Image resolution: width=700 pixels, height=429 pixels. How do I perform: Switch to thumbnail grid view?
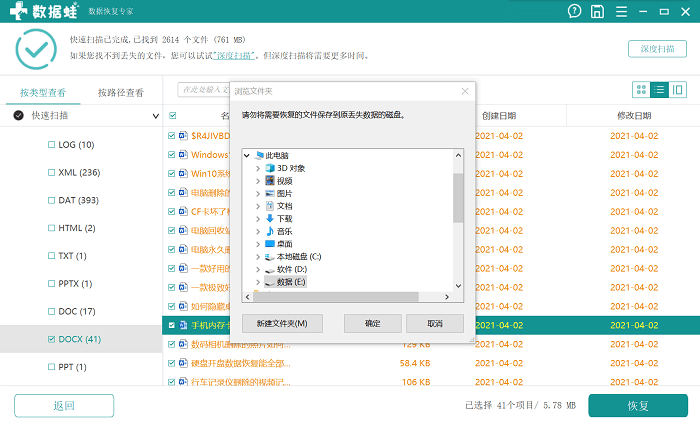[641, 90]
